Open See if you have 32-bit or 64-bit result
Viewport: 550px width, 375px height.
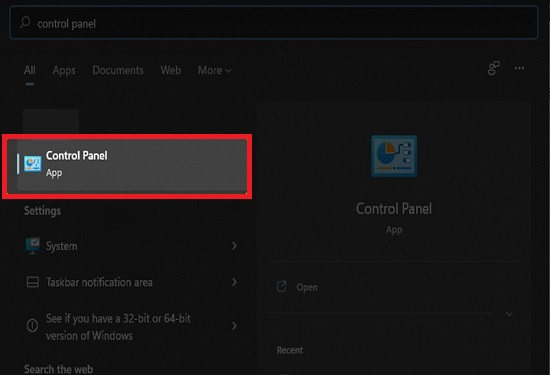(x=132, y=327)
